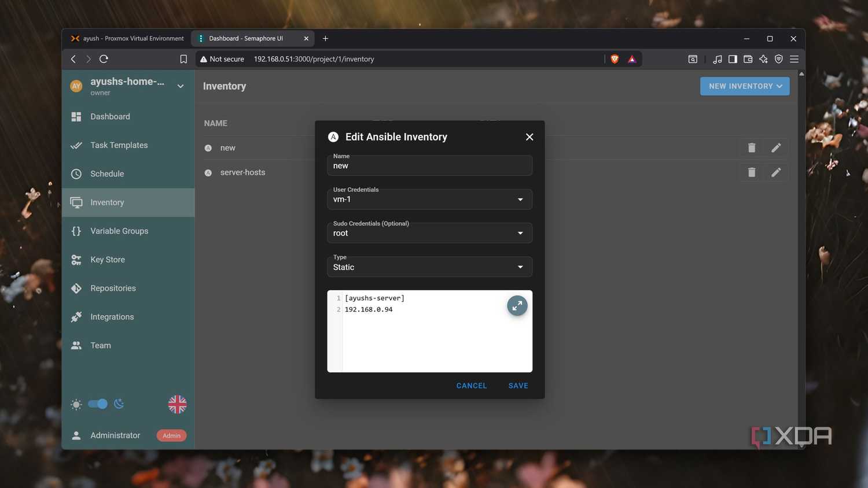The image size is (868, 488).
Task: Open the Brave Shields lion icon
Action: [x=615, y=59]
